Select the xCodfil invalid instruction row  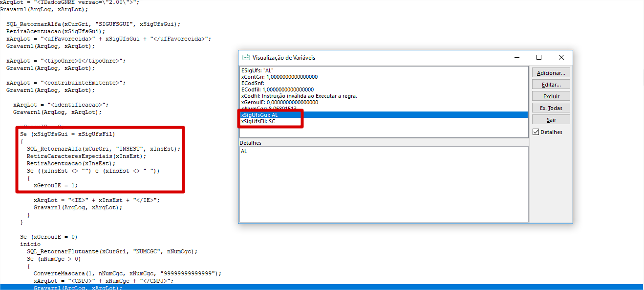tap(299, 96)
